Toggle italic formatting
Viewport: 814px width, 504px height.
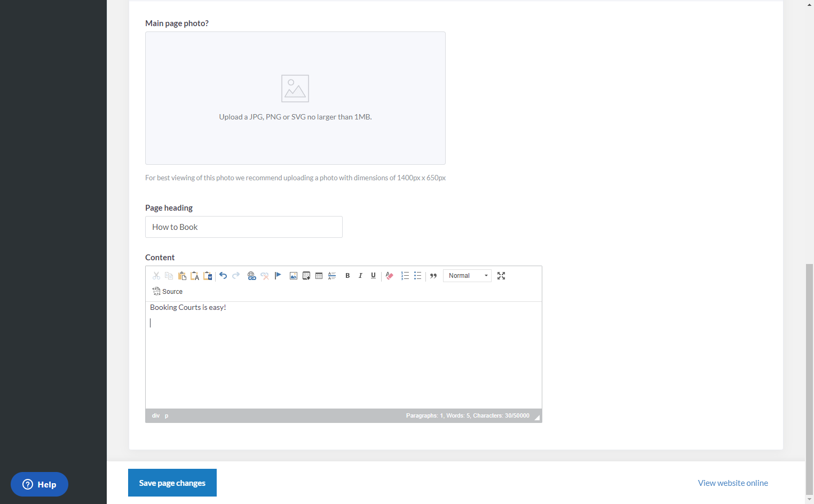pyautogui.click(x=360, y=276)
